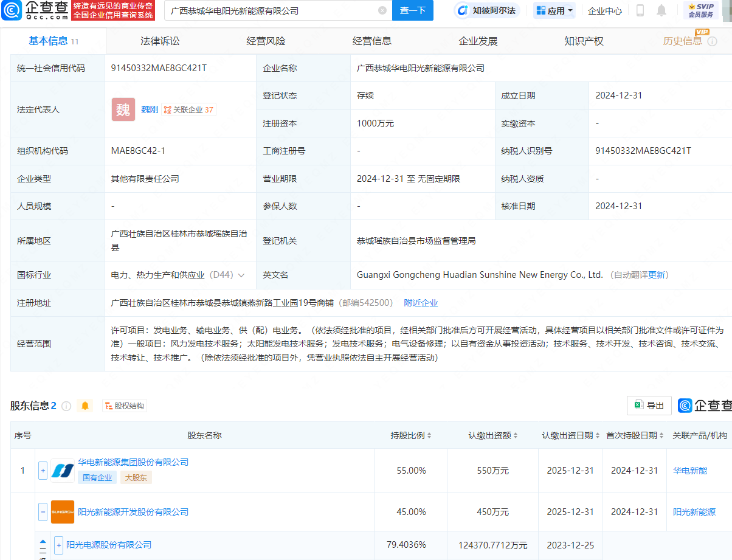Click the 450万元 subscribed capital cell
Viewport: 732px width, 560px height.
(x=492, y=512)
